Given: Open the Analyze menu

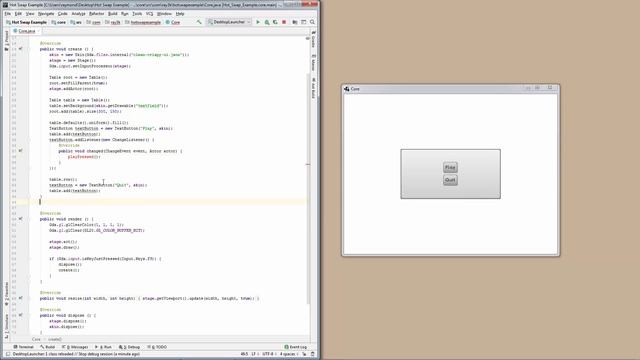Looking at the screenshot, I should click(78, 13).
